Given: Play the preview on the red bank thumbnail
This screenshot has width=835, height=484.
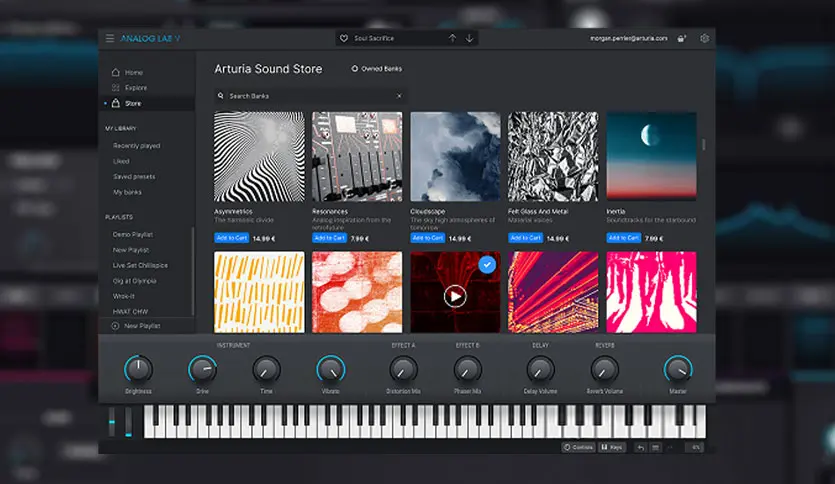Looking at the screenshot, I should (455, 296).
